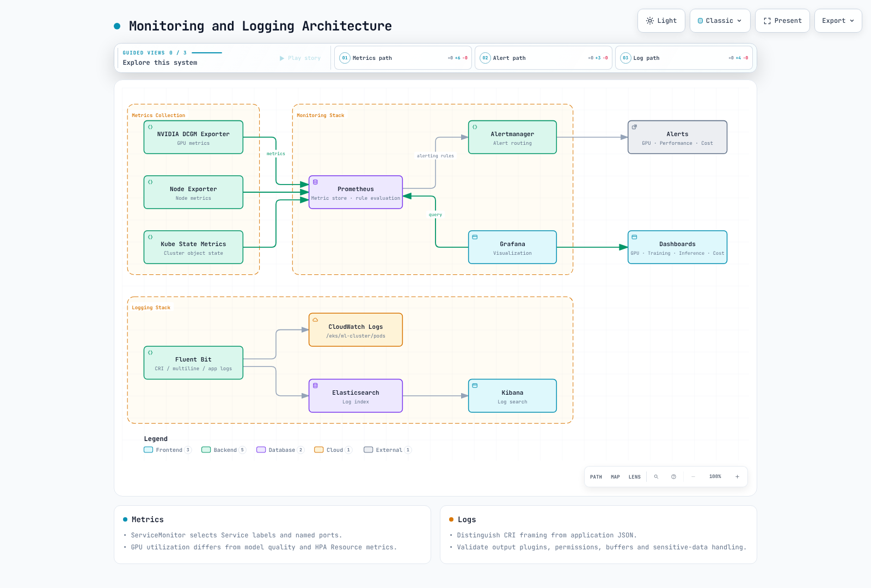Click the Alertmanager node icon
This screenshot has width=871, height=588.
point(475,127)
